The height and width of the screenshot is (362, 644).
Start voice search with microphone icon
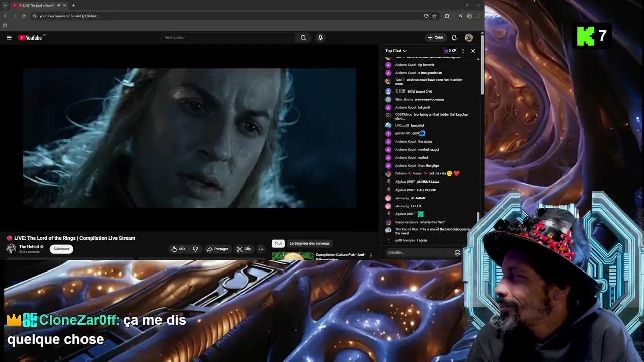point(320,38)
